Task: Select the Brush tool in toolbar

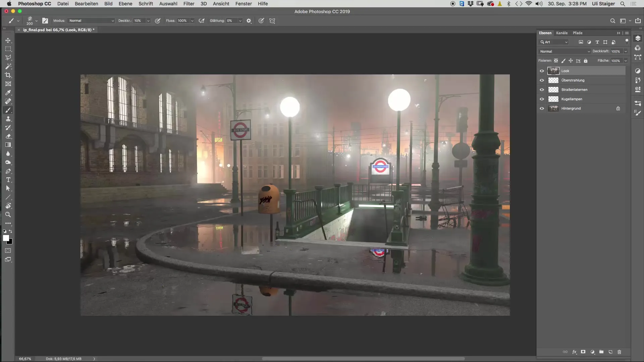Action: coord(8,110)
